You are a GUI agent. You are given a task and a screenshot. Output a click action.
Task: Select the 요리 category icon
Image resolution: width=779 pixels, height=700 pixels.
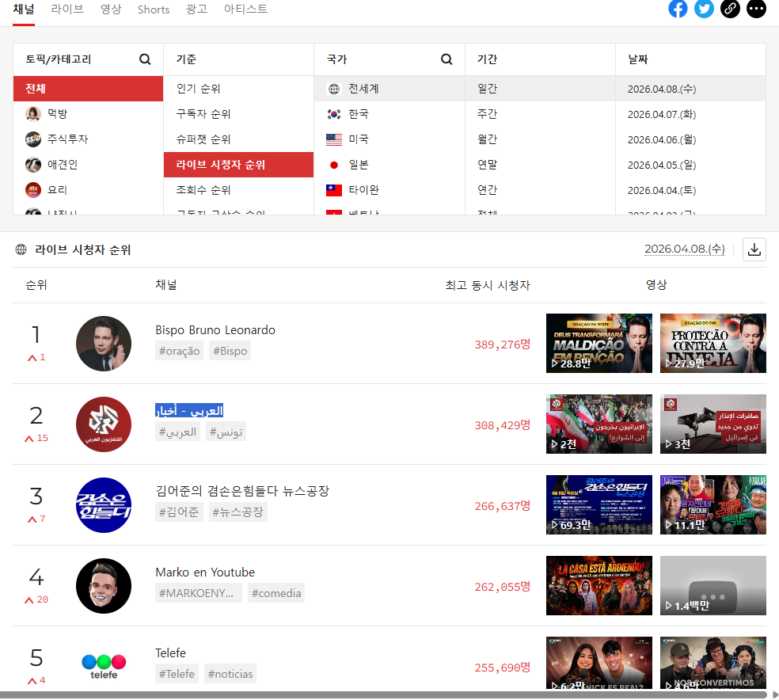tap(33, 190)
